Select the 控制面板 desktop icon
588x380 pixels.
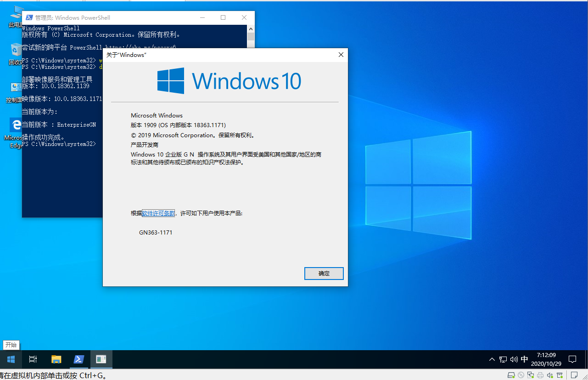click(14, 92)
